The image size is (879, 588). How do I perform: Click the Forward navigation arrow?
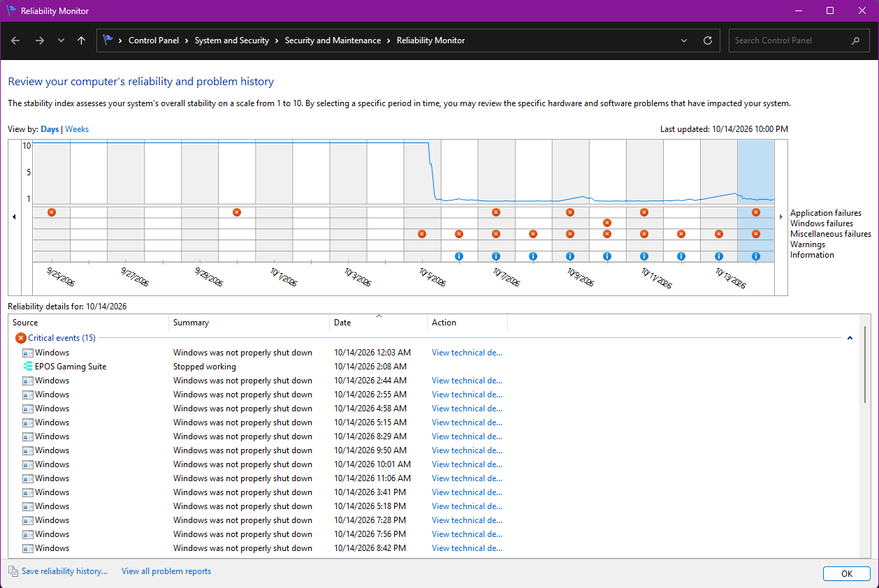click(40, 41)
